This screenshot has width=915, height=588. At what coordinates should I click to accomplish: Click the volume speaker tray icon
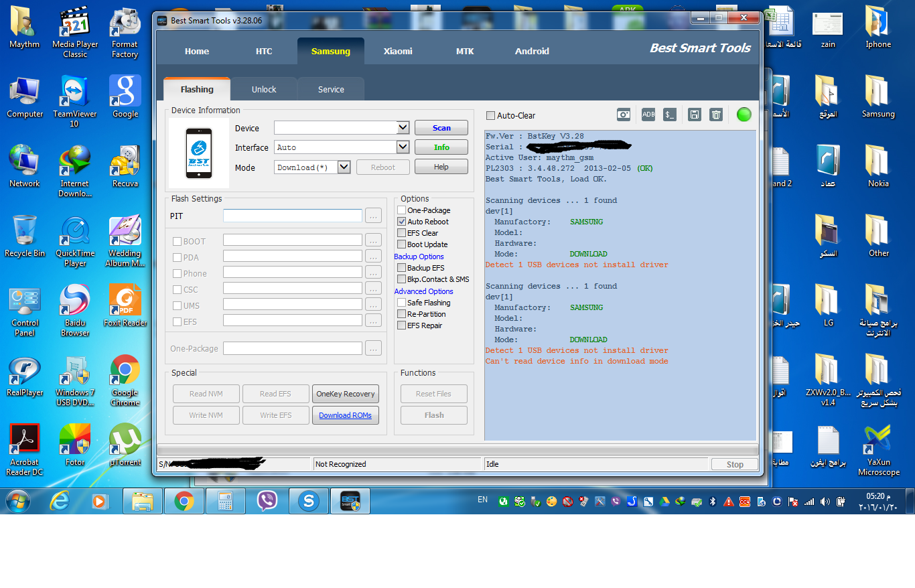(x=825, y=502)
